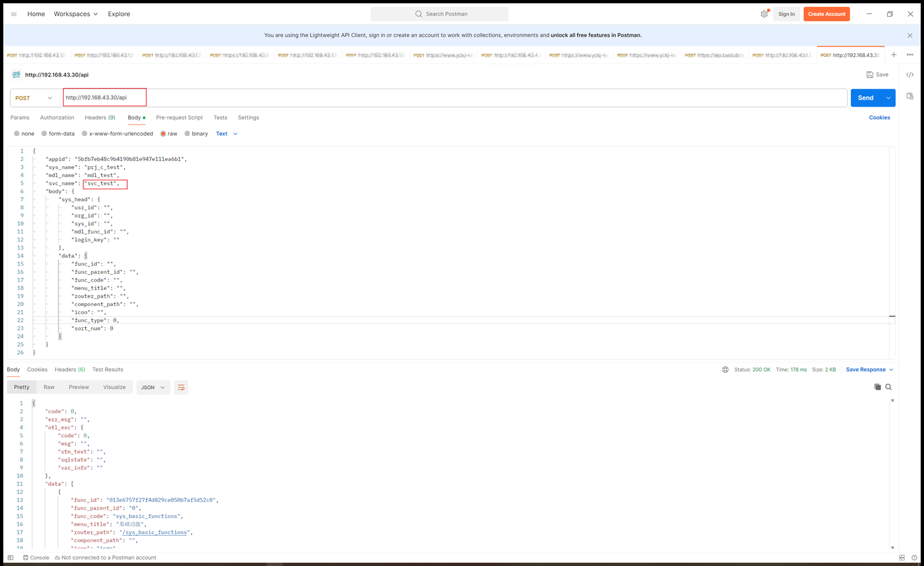
Task: Switch to the Params tab
Action: click(x=20, y=118)
